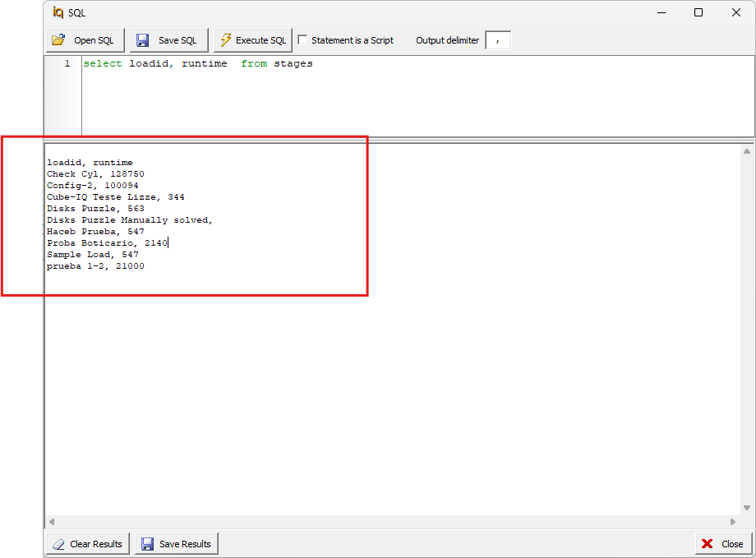
Task: Click the diskette icon on Save Results
Action: (x=148, y=543)
